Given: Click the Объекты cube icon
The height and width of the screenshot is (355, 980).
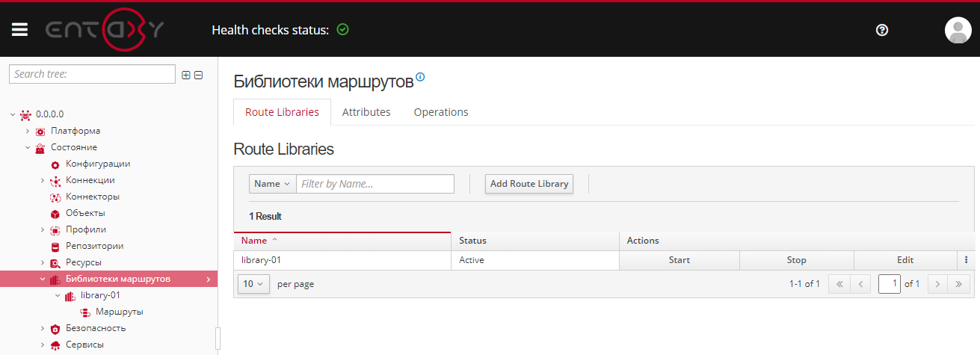Looking at the screenshot, I should 55,214.
